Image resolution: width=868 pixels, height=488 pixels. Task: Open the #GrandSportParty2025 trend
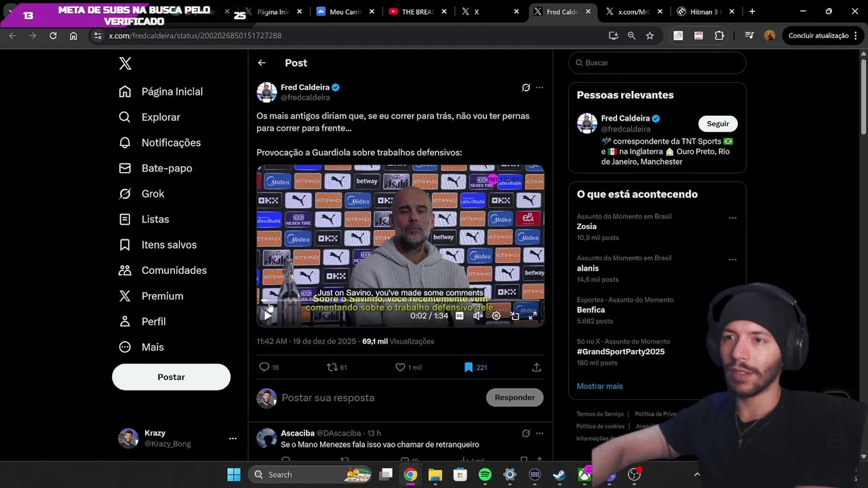click(x=620, y=352)
